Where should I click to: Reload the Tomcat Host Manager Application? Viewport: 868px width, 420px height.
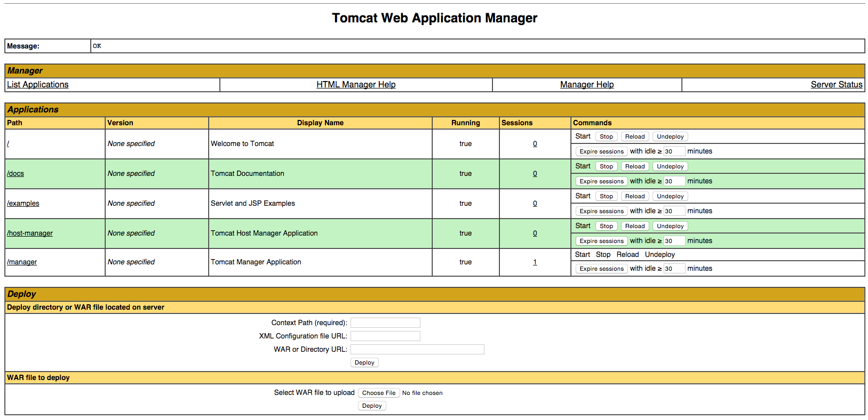(635, 227)
